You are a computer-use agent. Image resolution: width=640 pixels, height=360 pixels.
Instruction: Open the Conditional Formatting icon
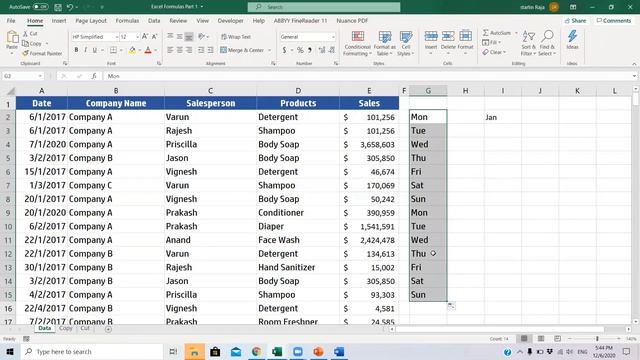(x=358, y=37)
